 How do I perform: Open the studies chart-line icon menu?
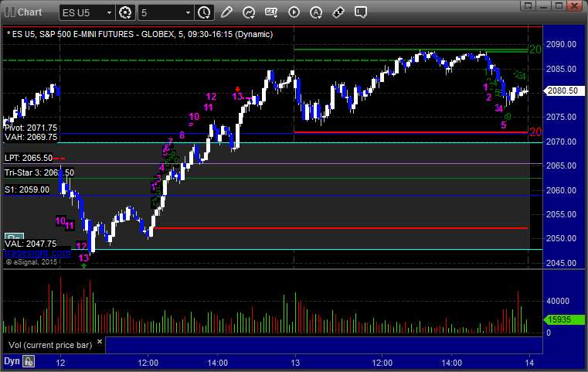(249, 12)
